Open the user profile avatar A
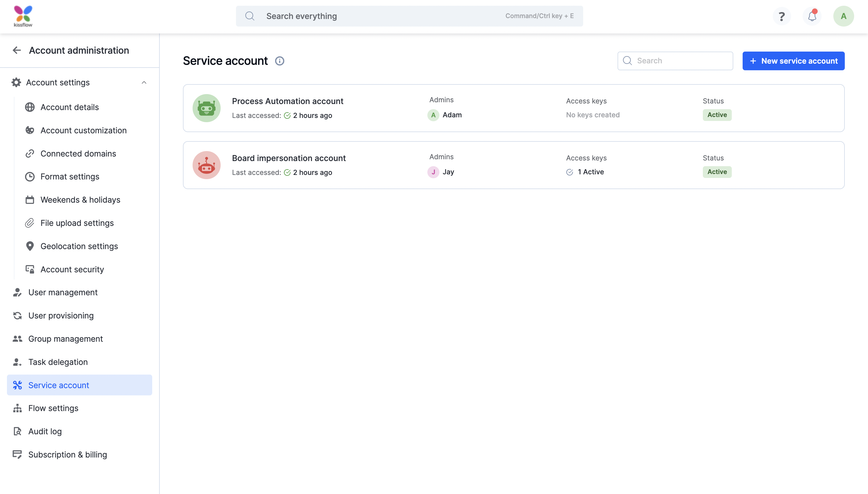The height and width of the screenshot is (494, 868). click(x=843, y=16)
